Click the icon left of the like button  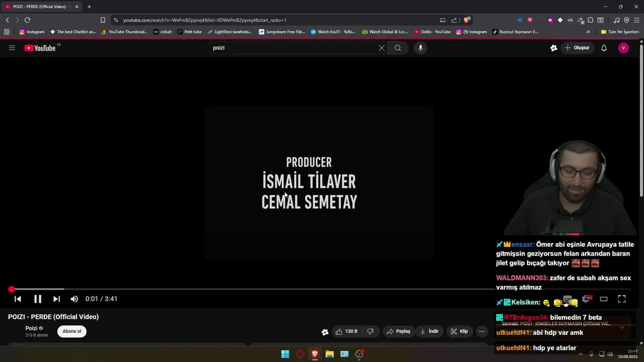pos(325,332)
